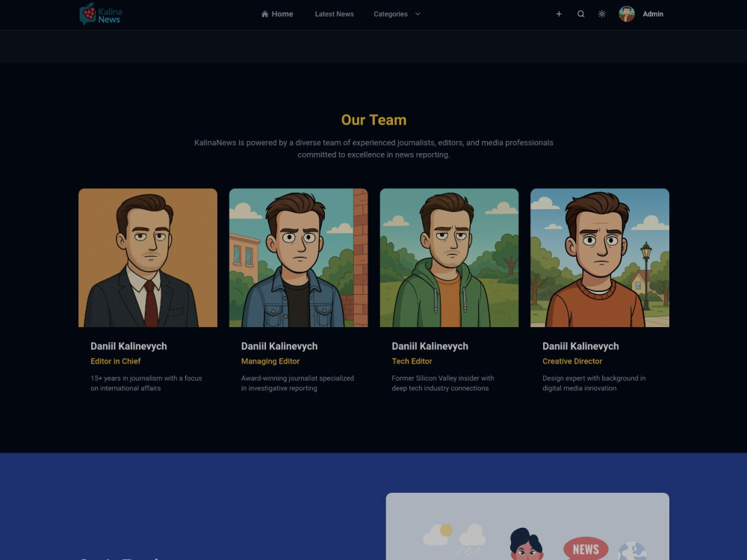Click the Creative Director portrait
747x560 pixels.
coord(599,258)
